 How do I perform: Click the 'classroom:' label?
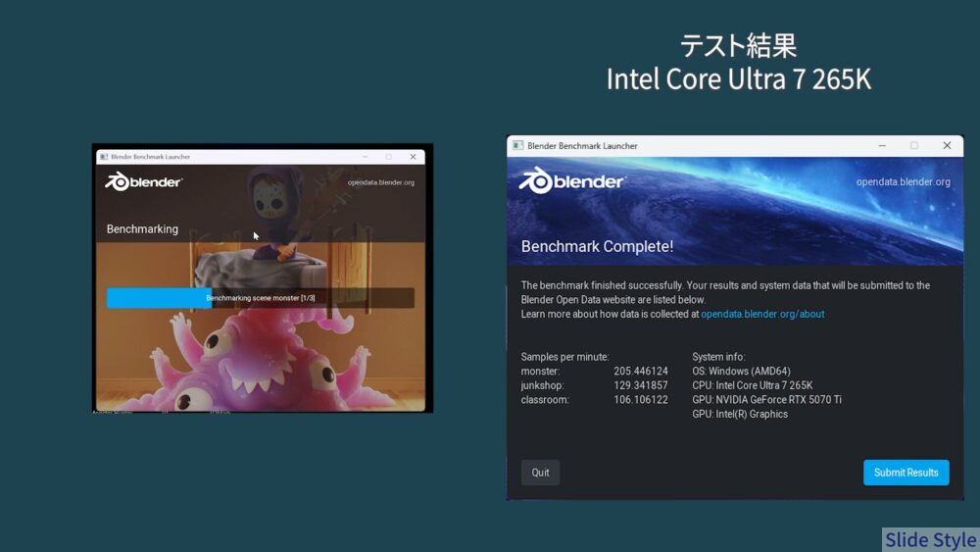tap(545, 400)
